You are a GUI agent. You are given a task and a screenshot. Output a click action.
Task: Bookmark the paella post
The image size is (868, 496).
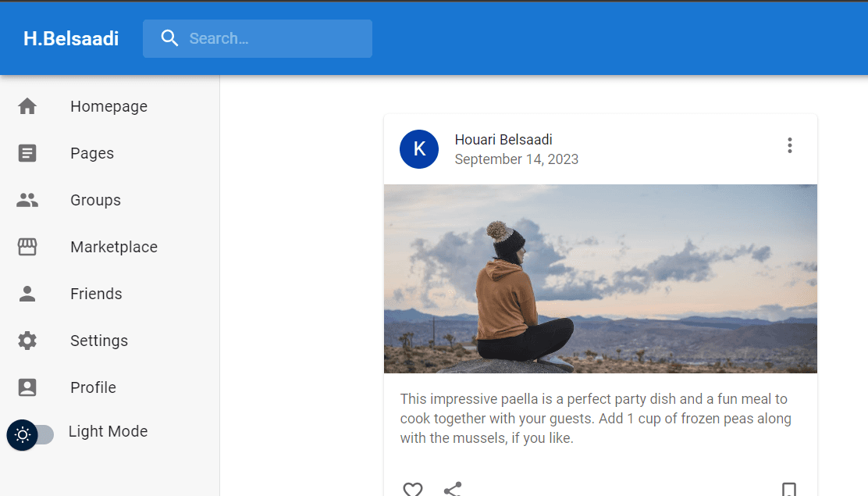pos(790,489)
